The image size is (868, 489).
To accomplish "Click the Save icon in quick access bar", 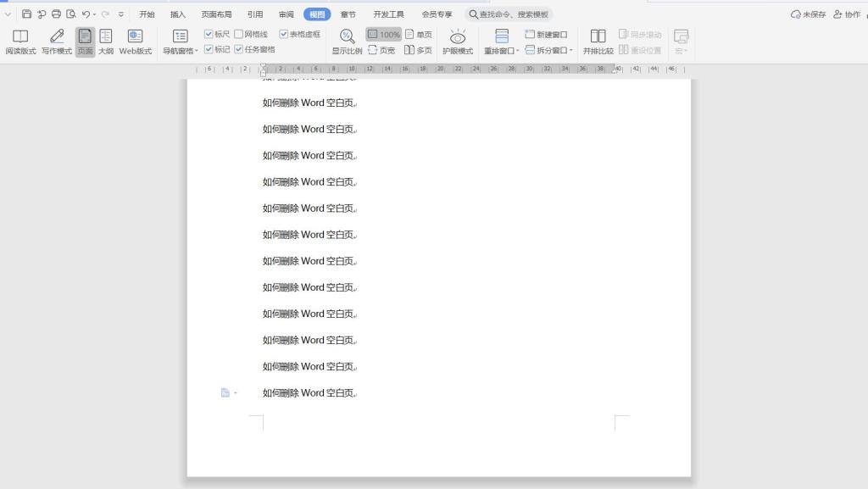I will 26,14.
